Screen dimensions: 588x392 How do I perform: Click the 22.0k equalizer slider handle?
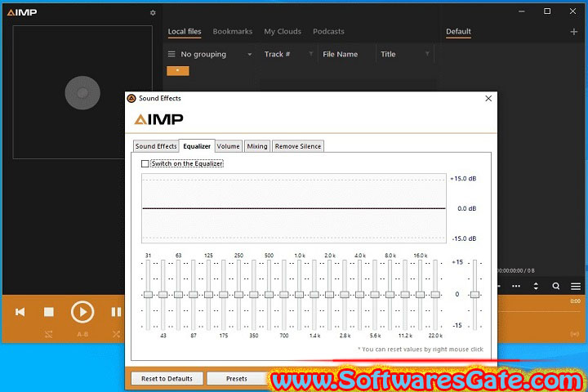click(x=435, y=295)
